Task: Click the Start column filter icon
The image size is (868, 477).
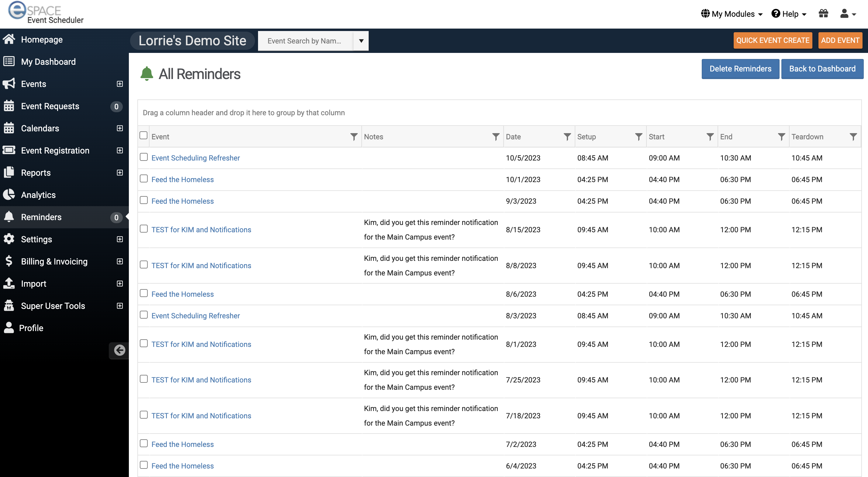Action: pyautogui.click(x=710, y=137)
